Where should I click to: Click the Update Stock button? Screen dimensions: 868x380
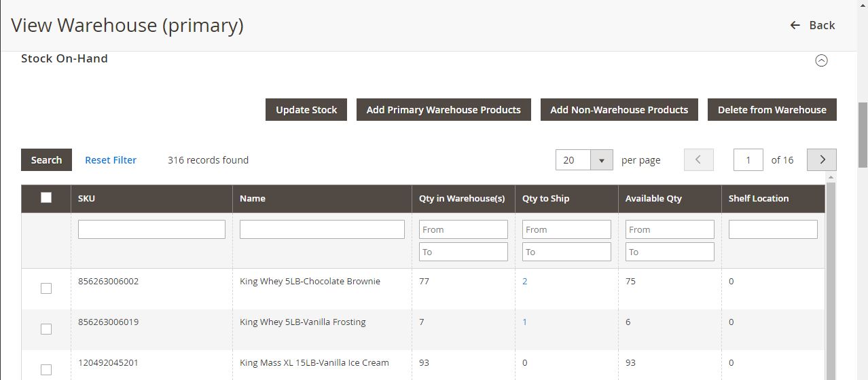306,110
